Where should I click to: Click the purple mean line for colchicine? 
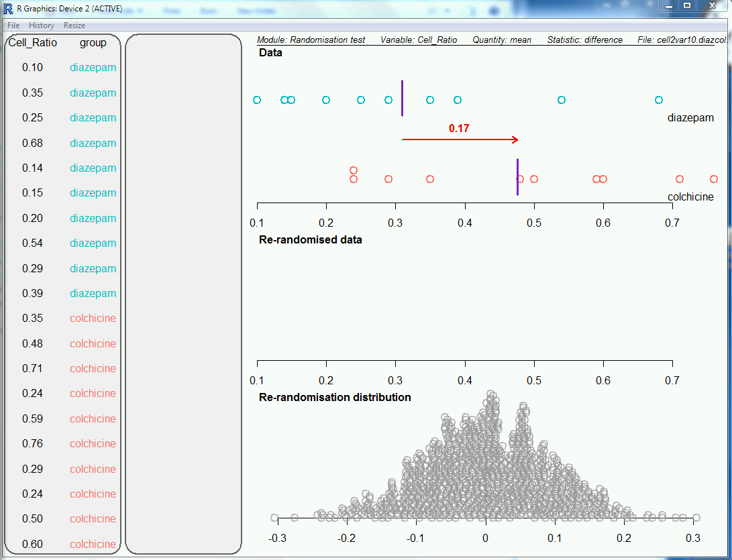coord(517,177)
